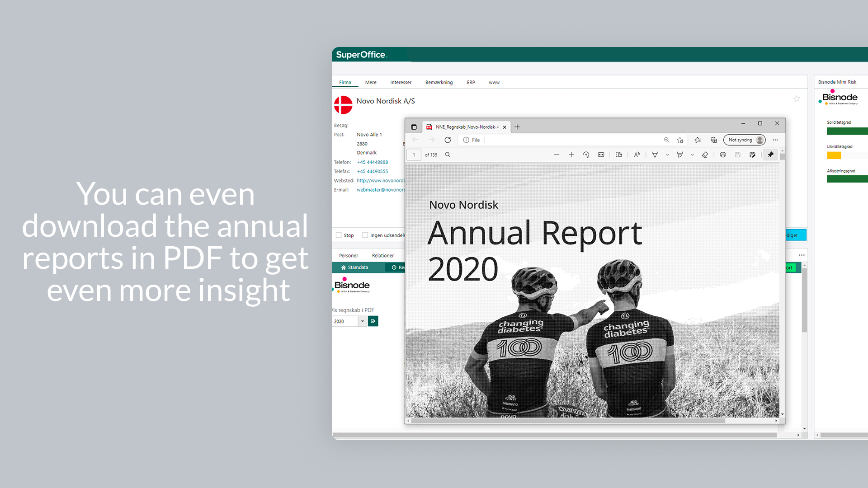Click the Denmark flag company icon
Viewport: 868px width, 488px height.
(x=343, y=105)
